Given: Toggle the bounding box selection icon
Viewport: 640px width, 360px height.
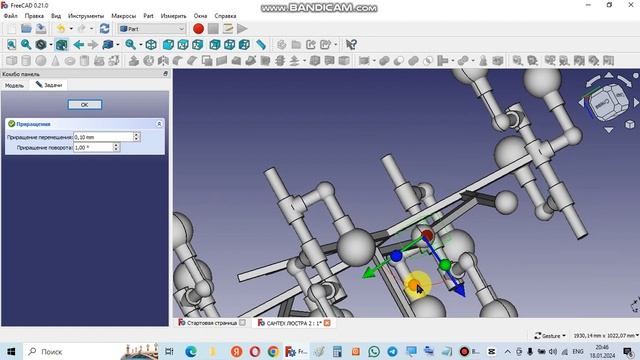Looking at the screenshot, I should (62, 44).
